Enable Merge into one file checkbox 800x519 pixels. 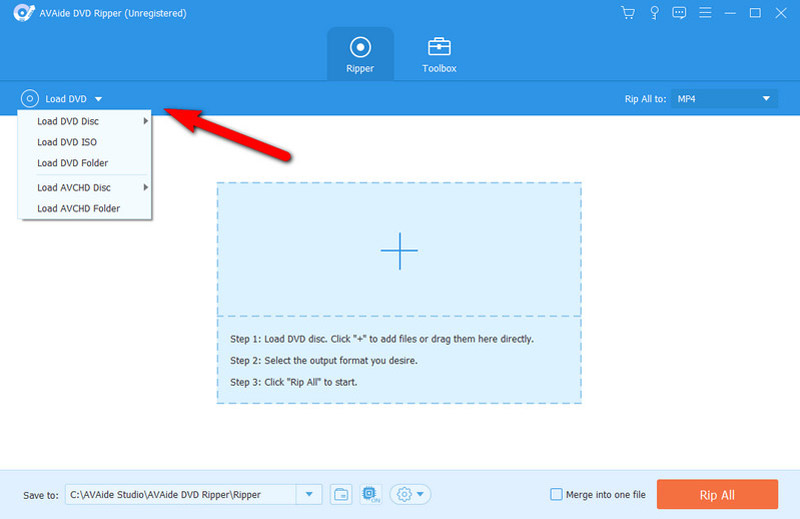click(x=556, y=494)
